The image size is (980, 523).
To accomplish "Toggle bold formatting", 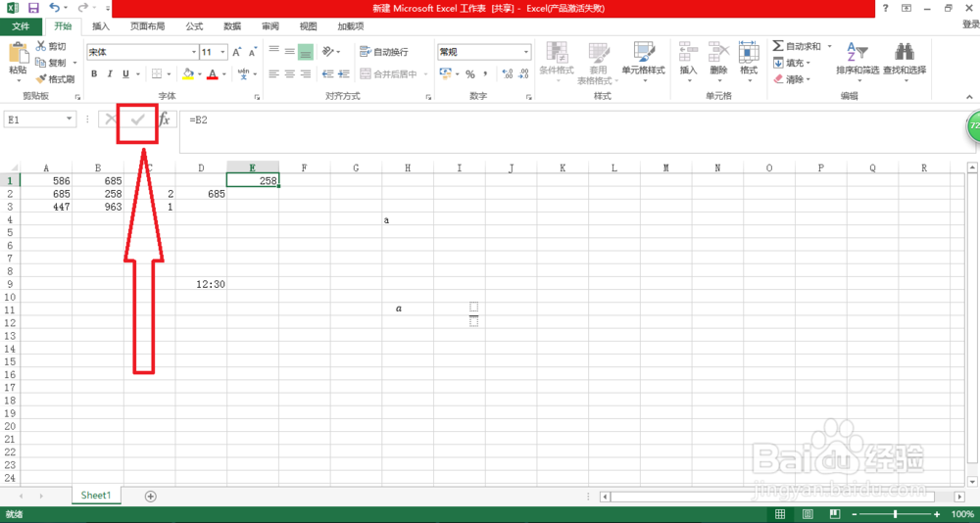I will pos(94,73).
